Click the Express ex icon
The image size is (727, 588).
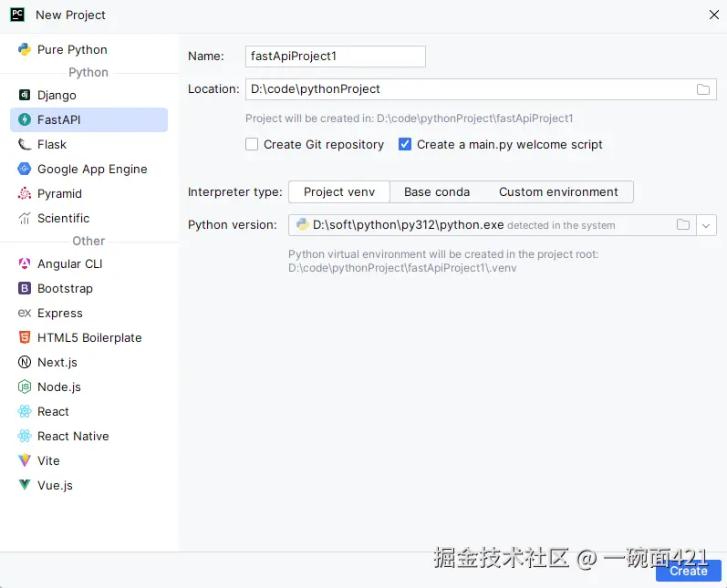click(x=24, y=313)
